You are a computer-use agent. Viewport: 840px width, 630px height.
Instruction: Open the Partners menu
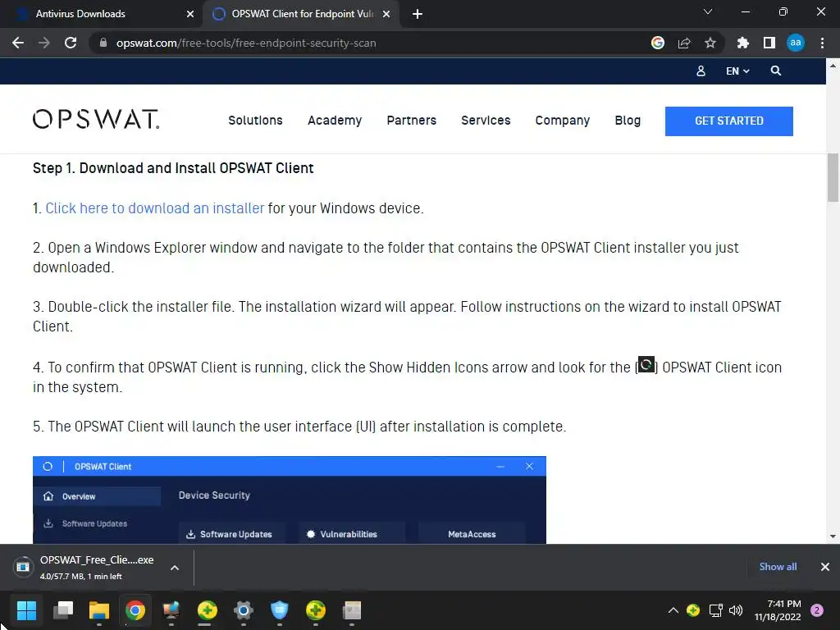tap(412, 121)
